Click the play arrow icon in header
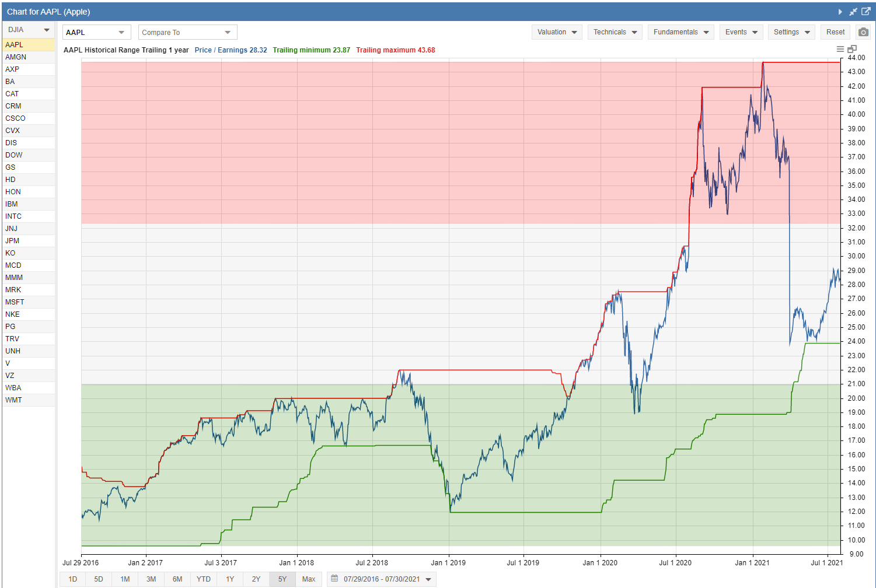This screenshot has width=876, height=588. (840, 12)
